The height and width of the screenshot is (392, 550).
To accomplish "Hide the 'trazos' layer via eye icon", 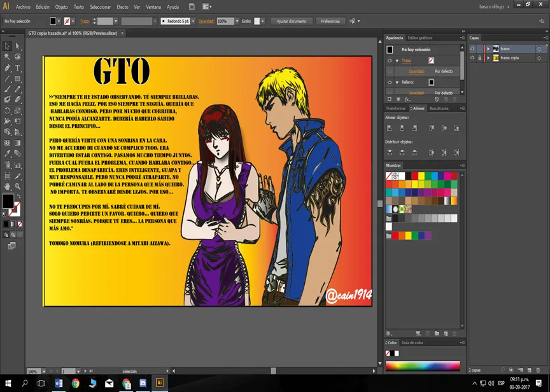I will [x=472, y=49].
